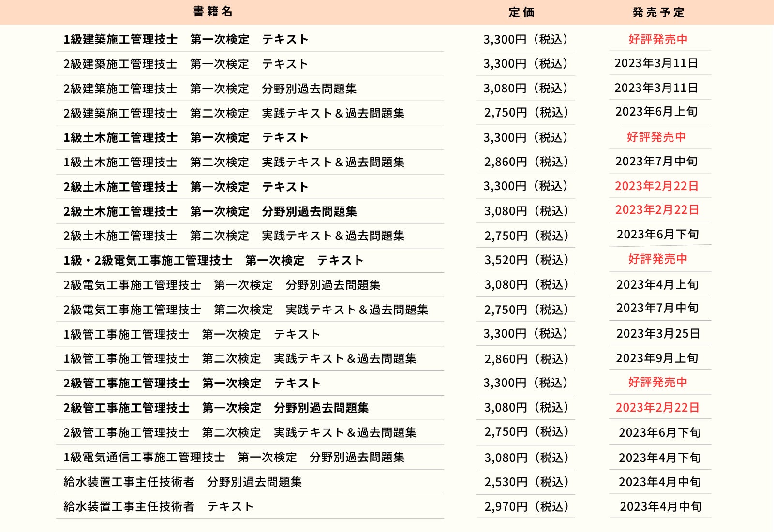Screen dimensions: 774x532
Task: Click 2023年7月中旬 for 2級電気工事 第二次検定 row
Action: point(657,308)
